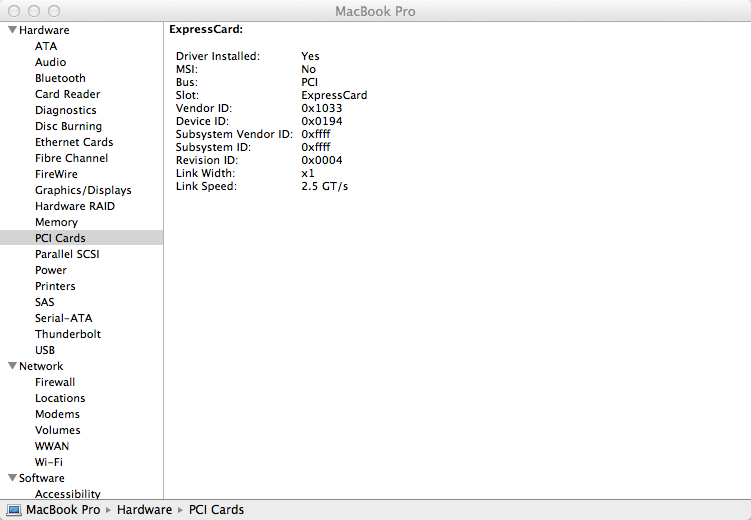Select Fibre Channel entry
The height and width of the screenshot is (520, 751).
(x=71, y=158)
